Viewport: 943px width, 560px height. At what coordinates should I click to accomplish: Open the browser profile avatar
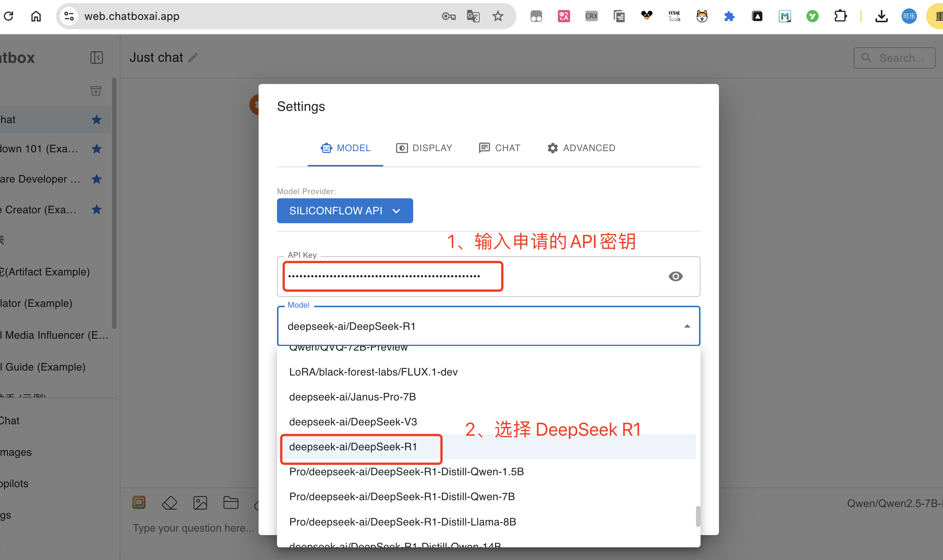(x=909, y=16)
